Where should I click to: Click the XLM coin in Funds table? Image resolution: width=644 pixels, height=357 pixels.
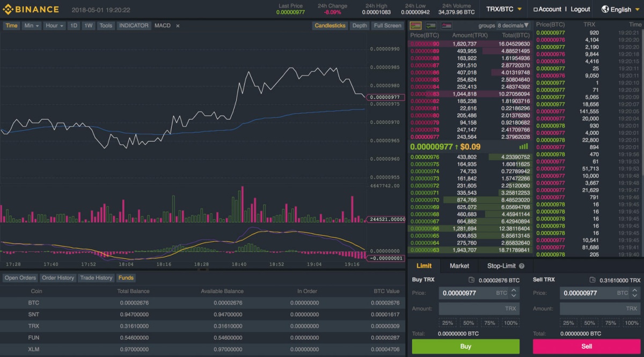click(x=34, y=349)
